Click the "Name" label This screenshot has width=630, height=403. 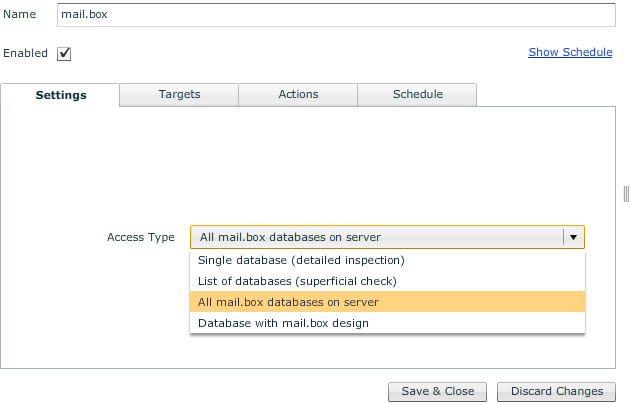[20, 16]
